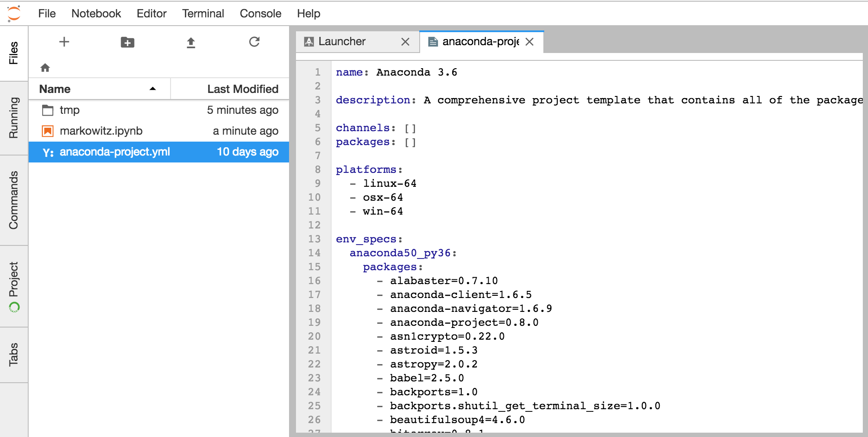868x437 pixels.
Task: Open the Project sidebar panel
Action: 14,286
